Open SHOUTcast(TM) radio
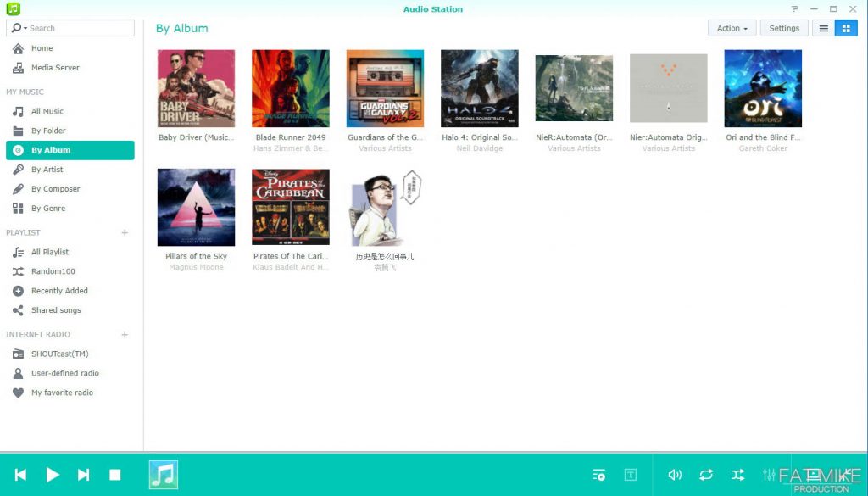 60,354
